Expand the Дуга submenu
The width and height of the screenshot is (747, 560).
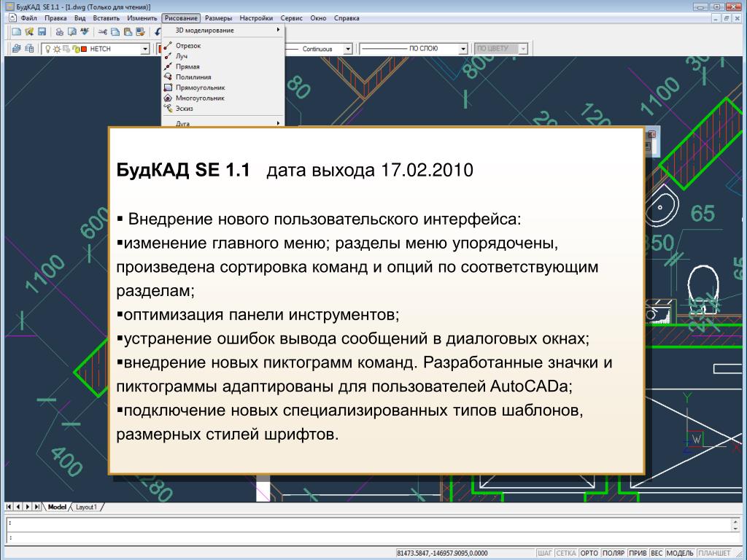tap(223, 123)
